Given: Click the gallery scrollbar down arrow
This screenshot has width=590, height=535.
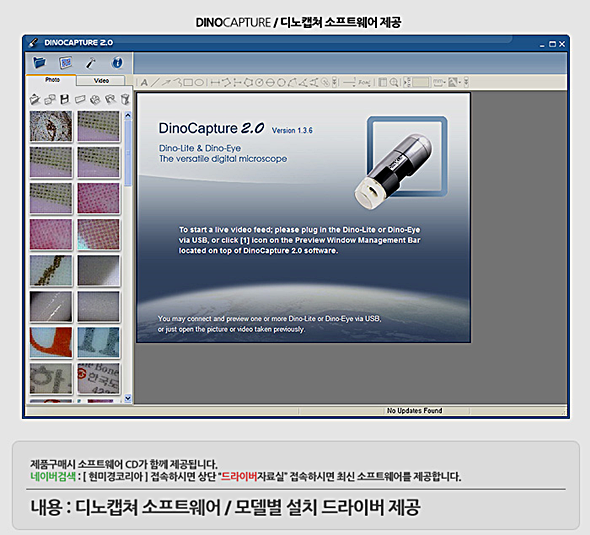Looking at the screenshot, I should coord(128,398).
